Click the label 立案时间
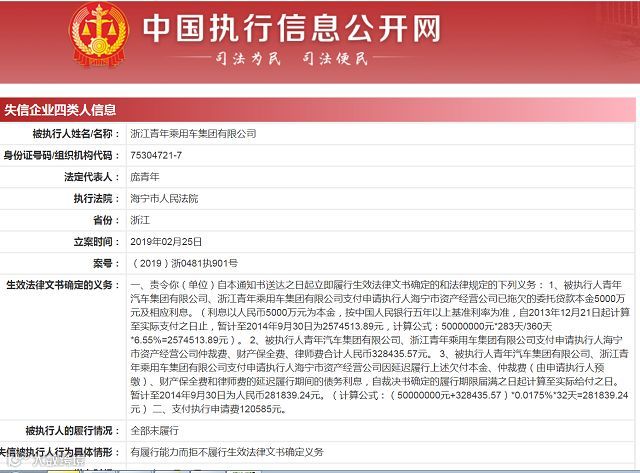This screenshot has height=473, width=640. (x=97, y=242)
